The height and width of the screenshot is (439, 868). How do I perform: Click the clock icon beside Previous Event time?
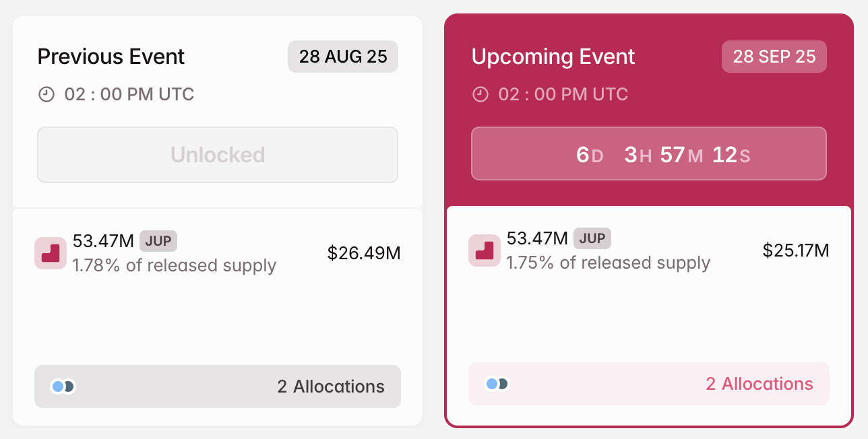(x=46, y=94)
